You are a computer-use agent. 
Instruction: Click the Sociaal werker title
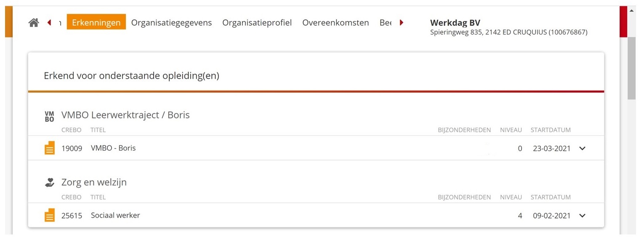pyautogui.click(x=115, y=215)
